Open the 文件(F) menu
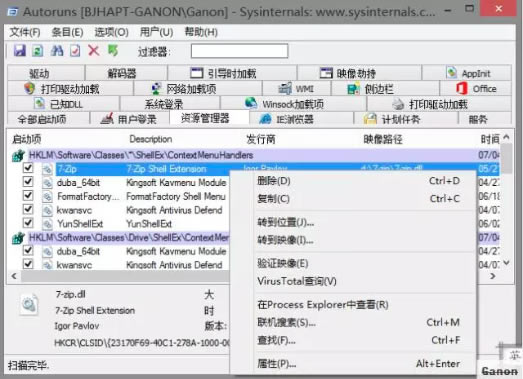Viewport: 523px width, 379px height. [25, 32]
